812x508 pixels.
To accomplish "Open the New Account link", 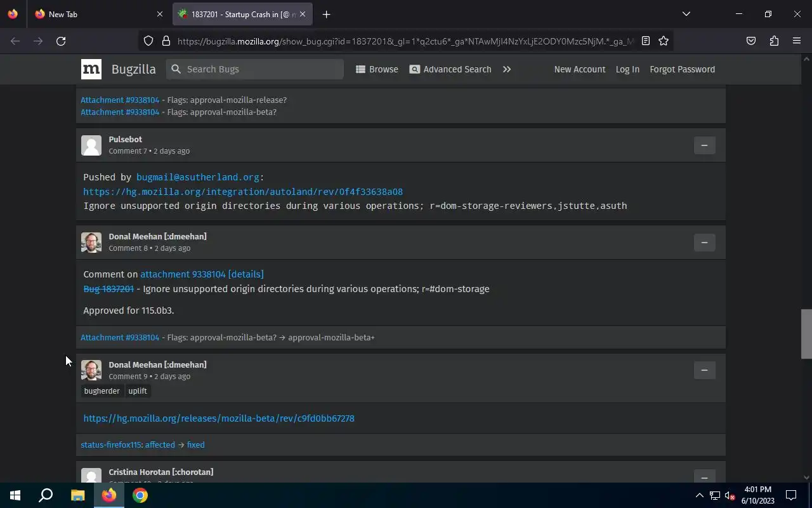I will click(580, 69).
